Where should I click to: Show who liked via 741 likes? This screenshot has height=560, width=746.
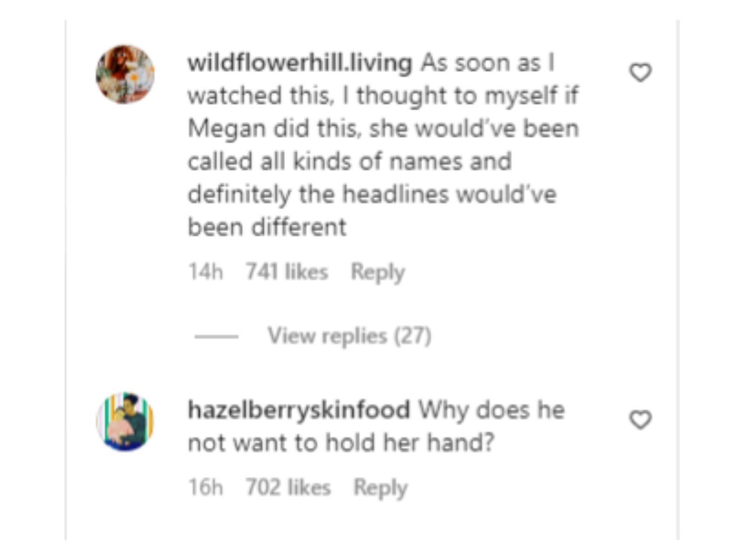(287, 271)
